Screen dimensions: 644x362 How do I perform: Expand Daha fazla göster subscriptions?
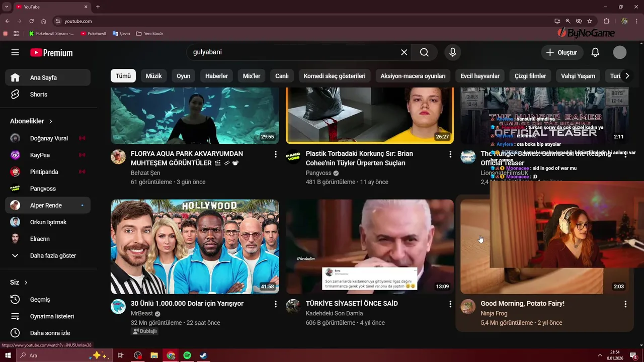click(x=48, y=255)
